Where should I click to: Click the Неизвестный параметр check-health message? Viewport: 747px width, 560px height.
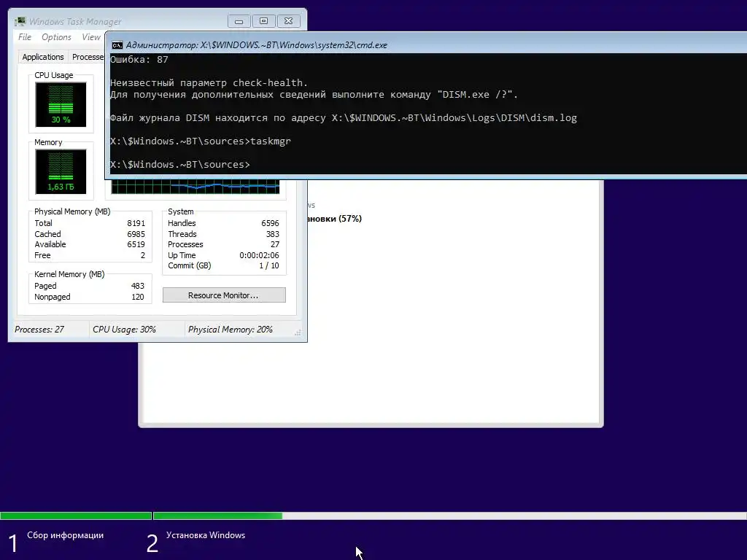[209, 83]
